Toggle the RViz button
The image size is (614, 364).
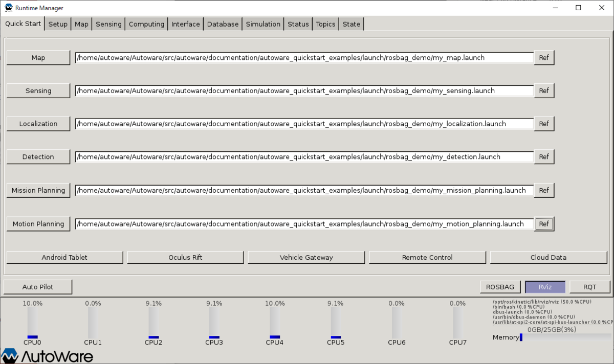tap(545, 287)
